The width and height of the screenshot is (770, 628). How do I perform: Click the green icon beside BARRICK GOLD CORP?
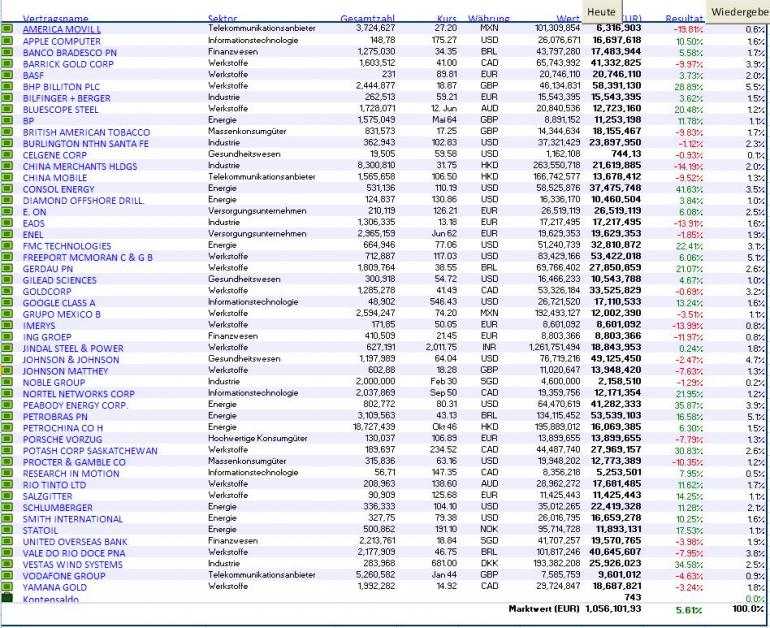pos(6,63)
